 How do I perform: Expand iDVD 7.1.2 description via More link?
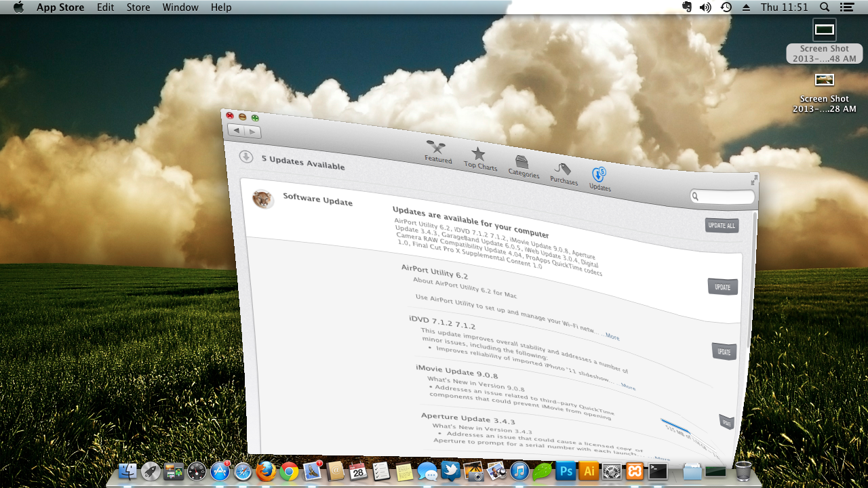pos(629,387)
